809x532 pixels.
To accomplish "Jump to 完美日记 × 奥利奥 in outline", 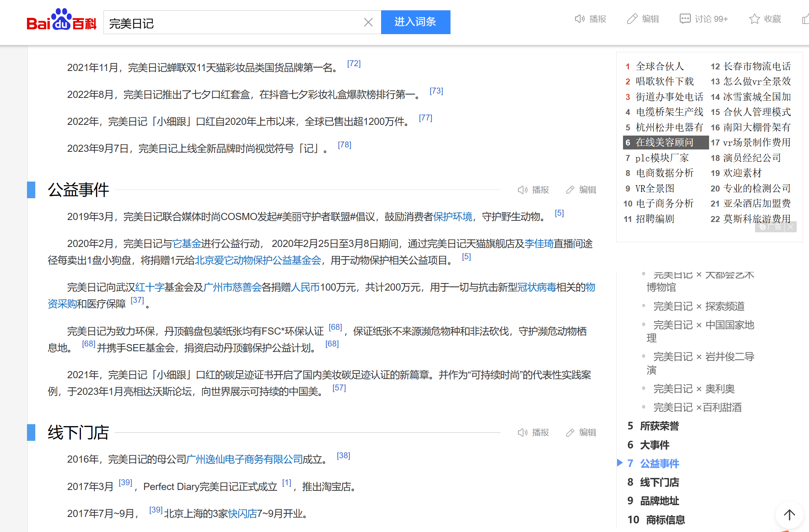I will coord(694,389).
